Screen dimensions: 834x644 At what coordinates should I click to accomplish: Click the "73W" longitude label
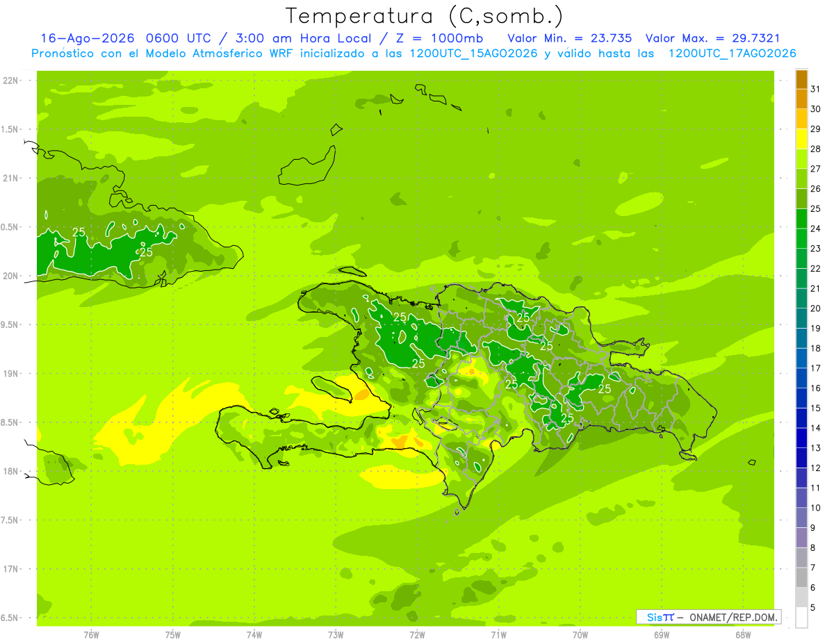(x=336, y=635)
